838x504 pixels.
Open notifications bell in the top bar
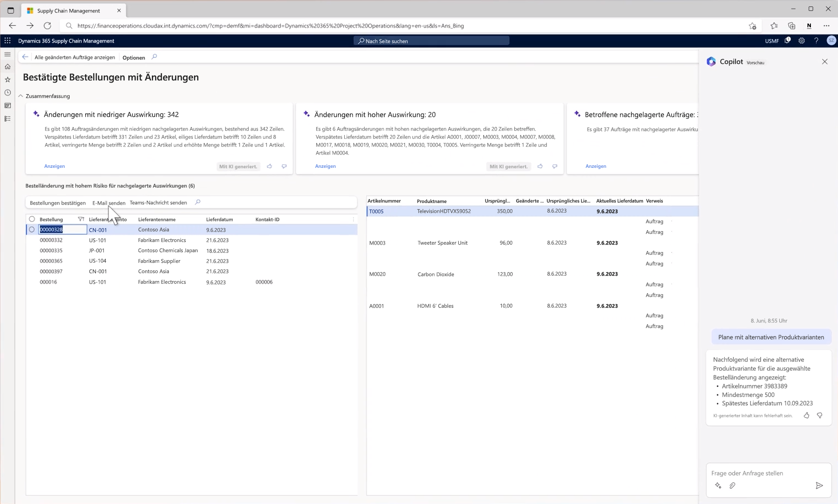(787, 40)
